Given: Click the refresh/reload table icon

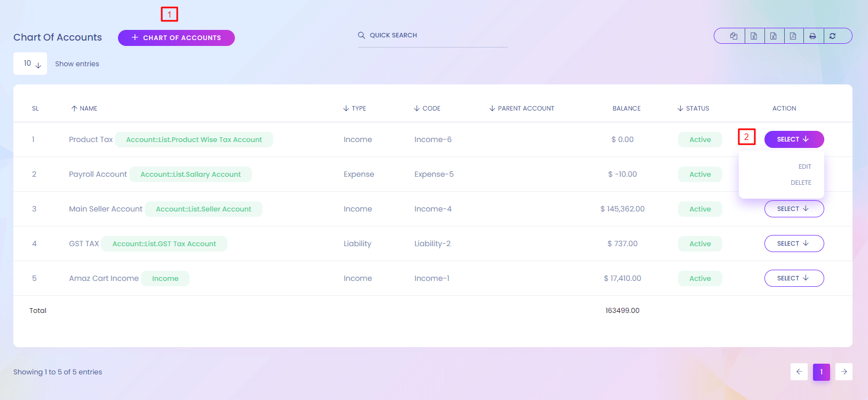Looking at the screenshot, I should tap(832, 36).
